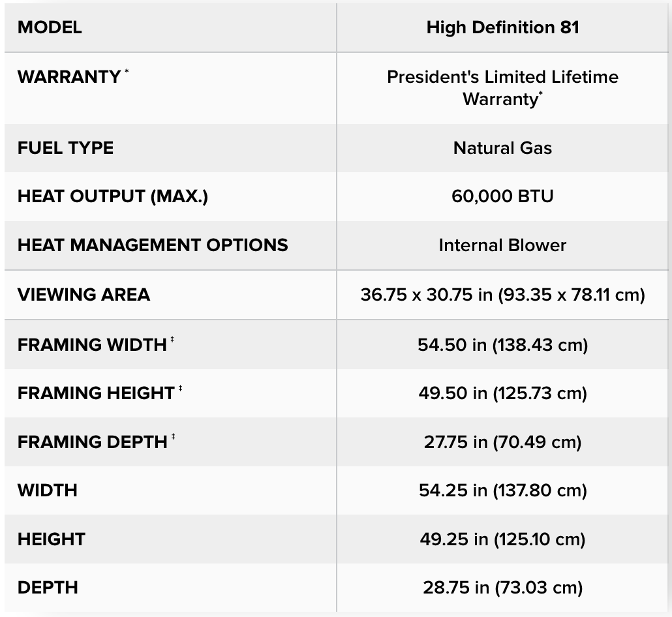Click the Internal Blower value
672x617 pixels.
(502, 245)
